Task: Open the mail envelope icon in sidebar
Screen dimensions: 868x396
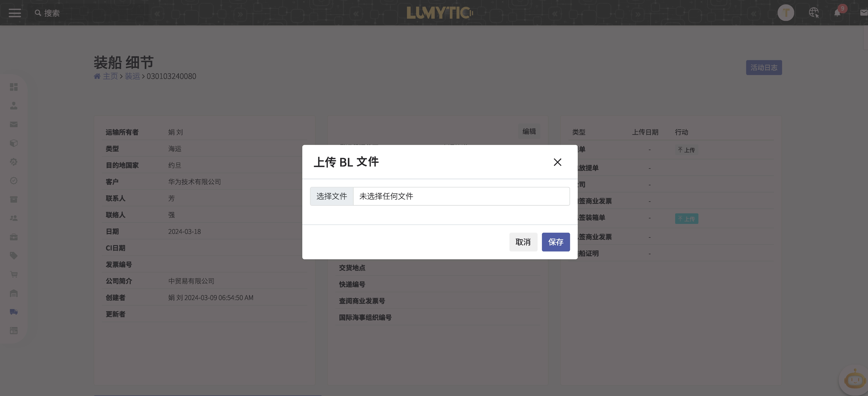Action: pyautogui.click(x=13, y=124)
